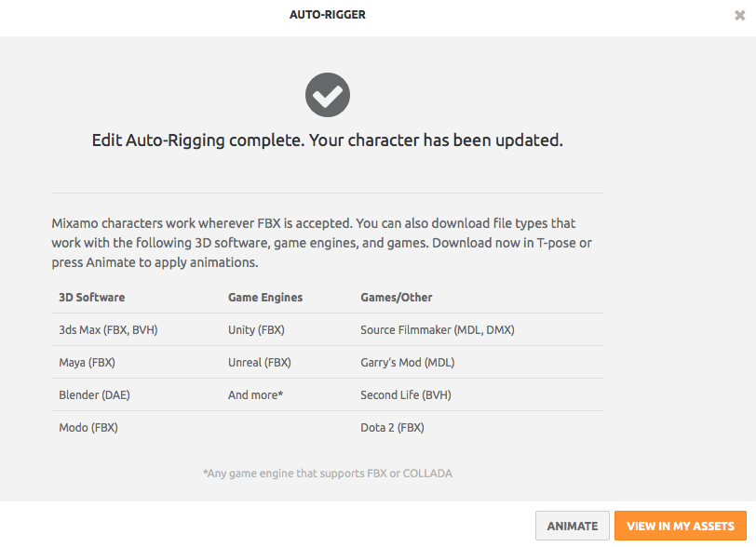Select the Edit Auto-Rigging complete heading
This screenshot has width=756, height=547.
(328, 140)
